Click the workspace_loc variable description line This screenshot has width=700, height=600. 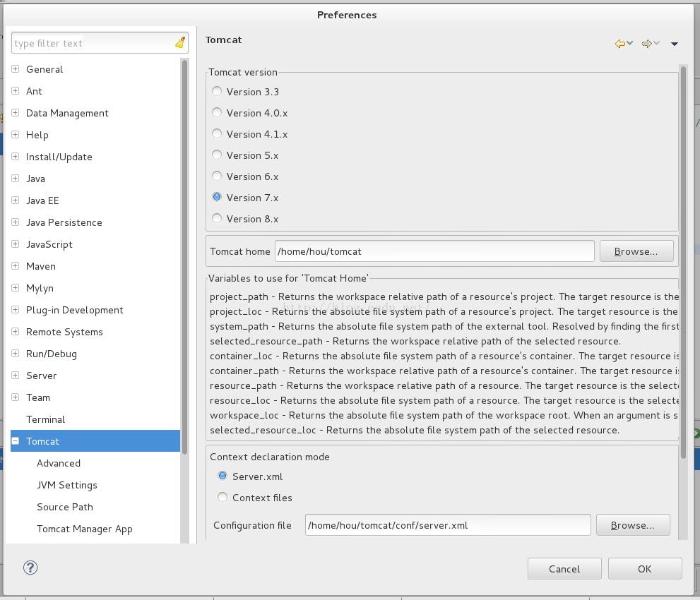click(444, 415)
